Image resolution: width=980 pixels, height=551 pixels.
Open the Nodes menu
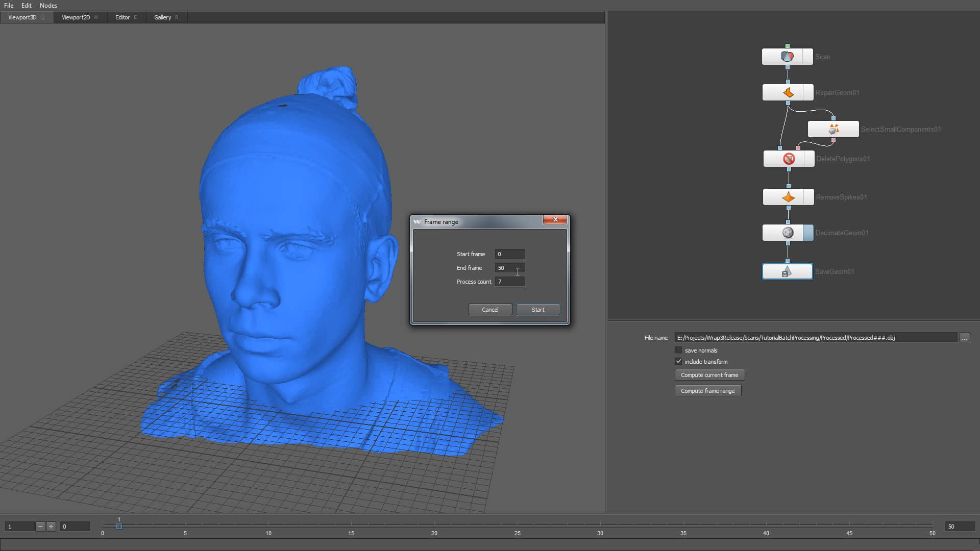point(48,5)
